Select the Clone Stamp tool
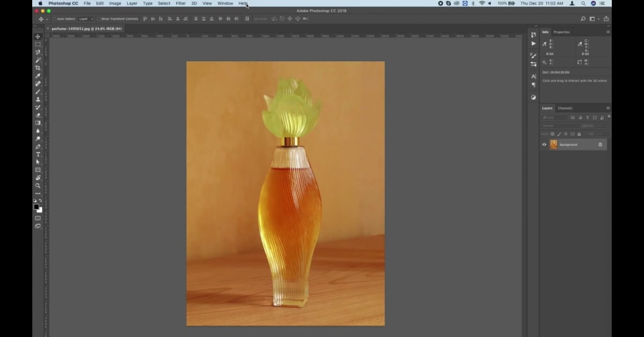The width and height of the screenshot is (644, 337). [x=38, y=99]
